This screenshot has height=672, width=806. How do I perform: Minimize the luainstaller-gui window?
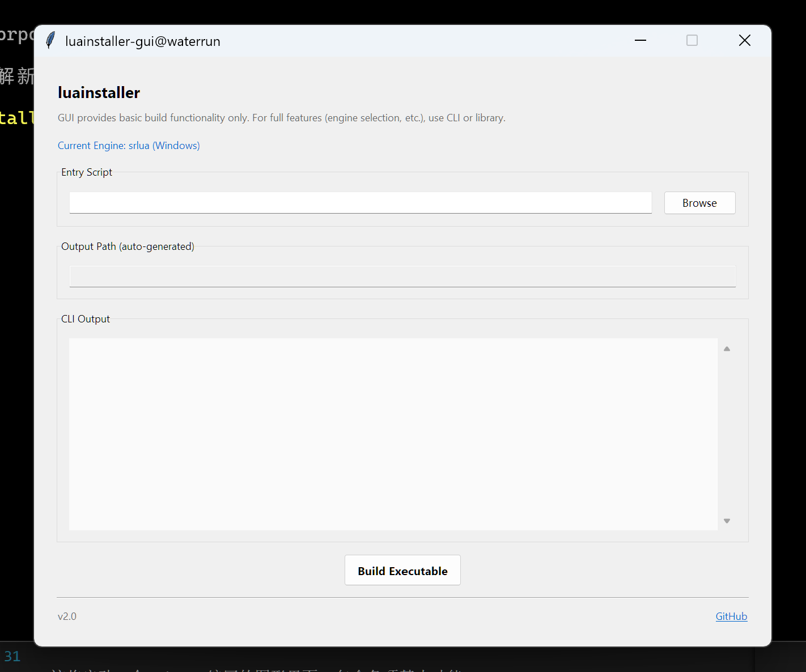(x=640, y=40)
